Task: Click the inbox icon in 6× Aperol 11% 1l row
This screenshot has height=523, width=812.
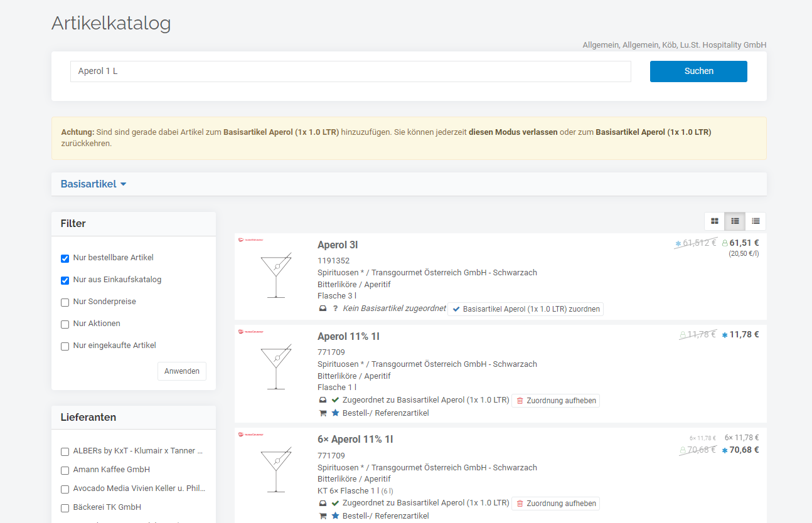Action: pos(323,503)
